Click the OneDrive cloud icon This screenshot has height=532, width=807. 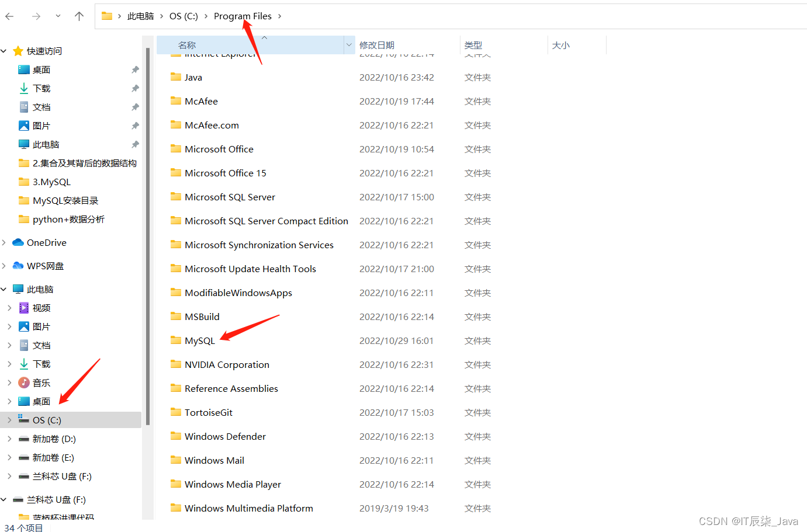18,242
